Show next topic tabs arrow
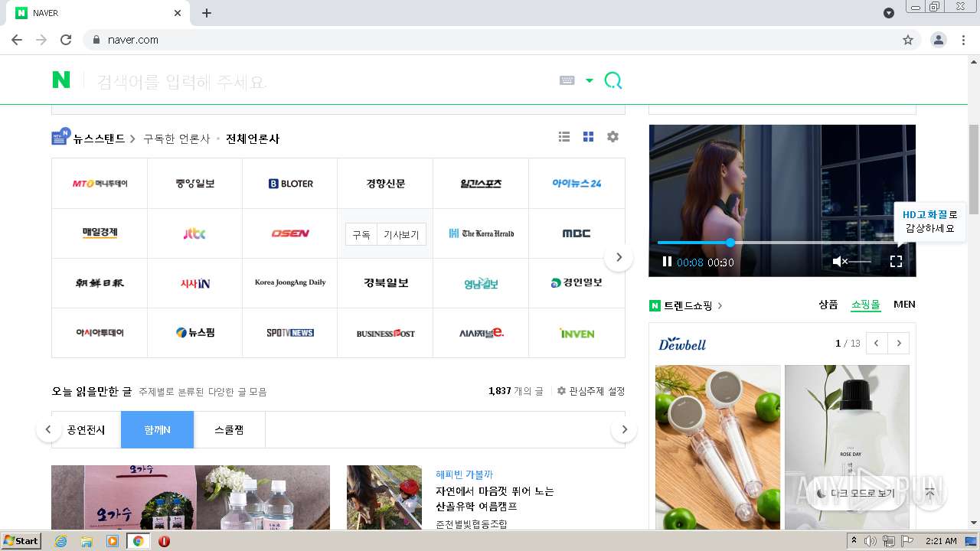Viewport: 980px width, 551px height. (624, 429)
